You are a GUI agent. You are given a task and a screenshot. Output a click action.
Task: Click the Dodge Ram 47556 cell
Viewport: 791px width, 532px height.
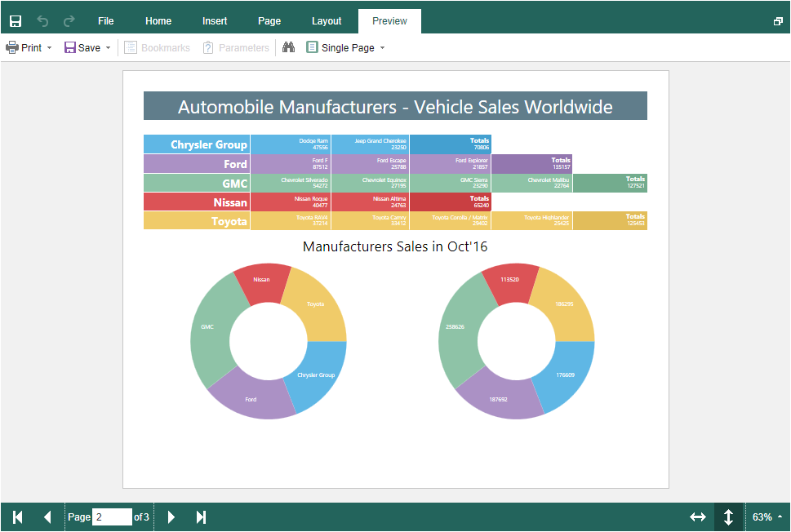(291, 144)
